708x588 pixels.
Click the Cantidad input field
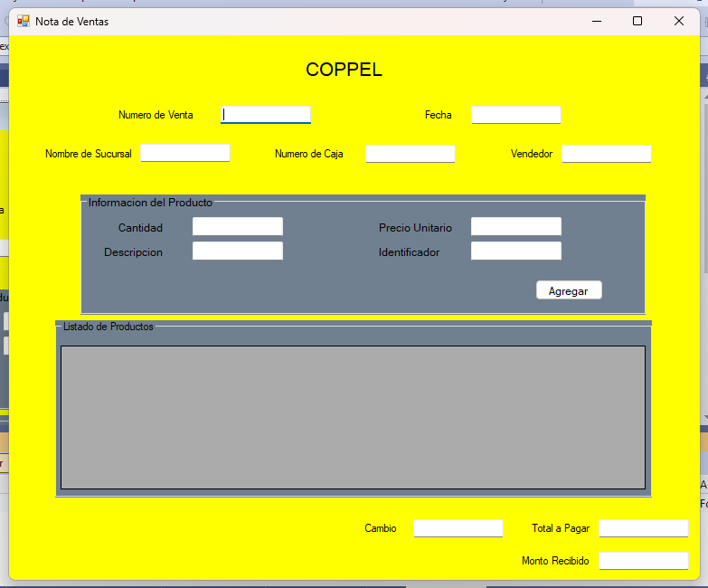coord(238,227)
